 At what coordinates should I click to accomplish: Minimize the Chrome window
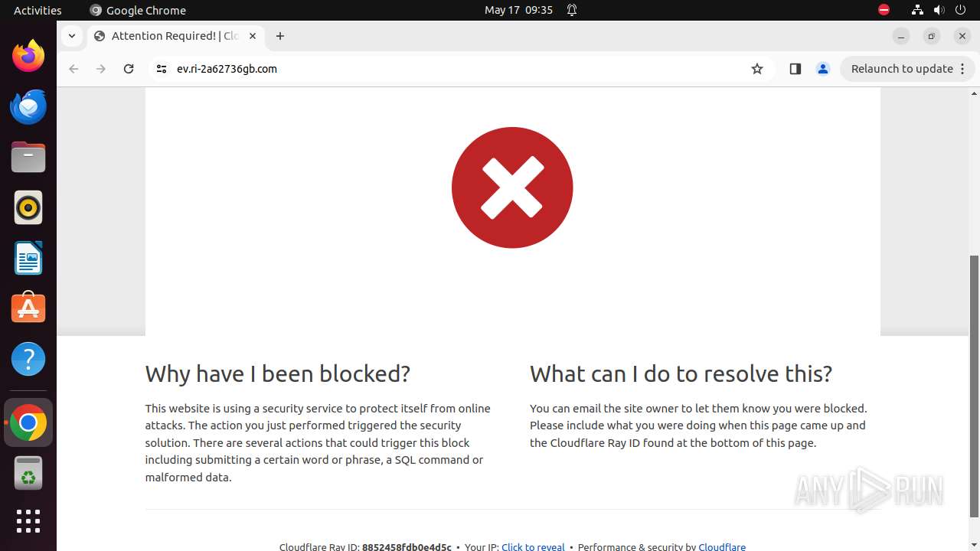(x=901, y=36)
